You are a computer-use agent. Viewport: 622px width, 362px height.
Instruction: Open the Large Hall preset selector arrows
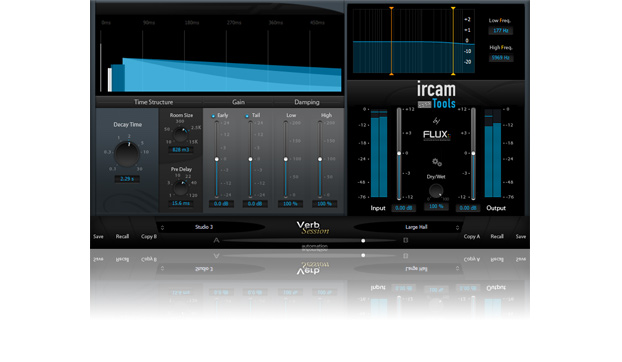tap(457, 228)
